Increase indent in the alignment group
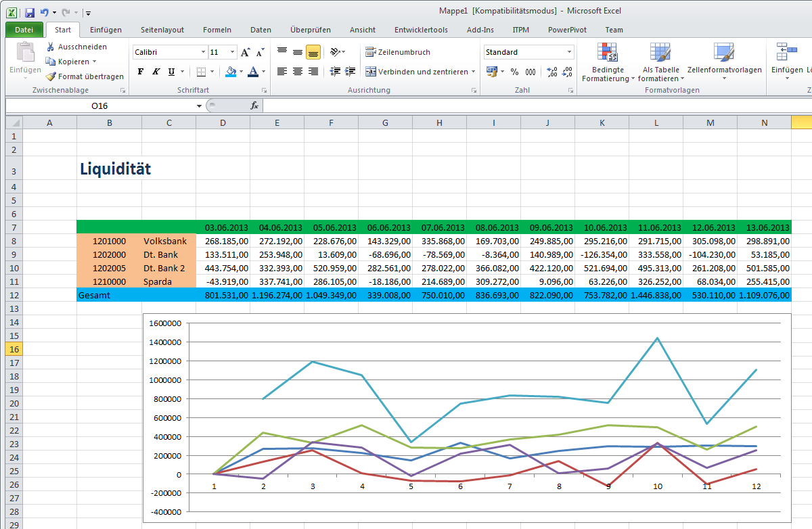The image size is (812, 529). [351, 72]
